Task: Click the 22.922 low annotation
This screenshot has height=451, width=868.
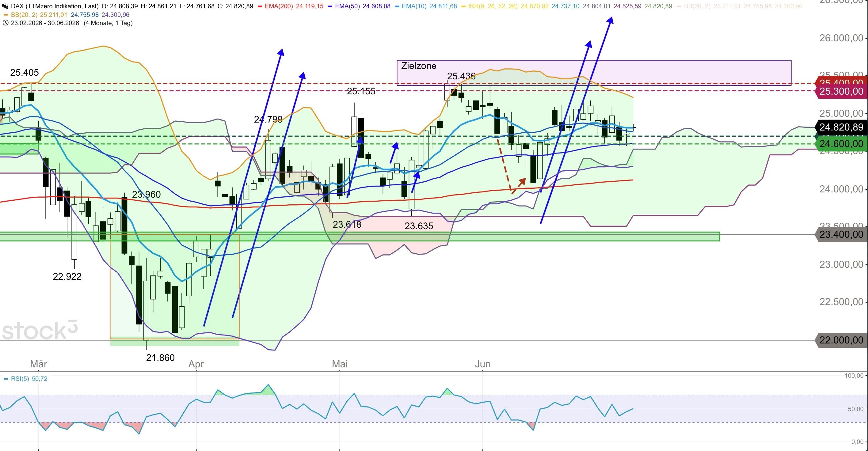Action: (x=67, y=277)
